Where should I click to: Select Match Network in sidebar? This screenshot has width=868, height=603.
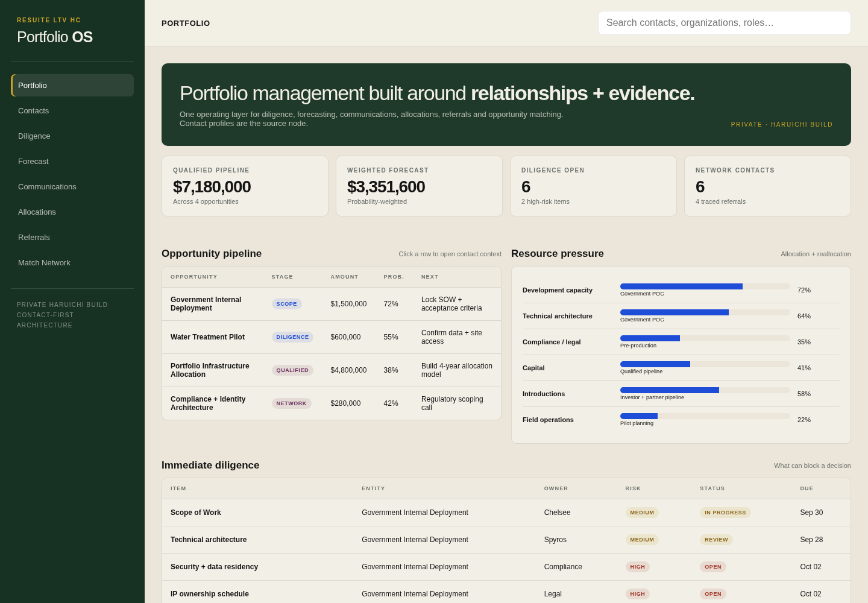tap(72, 263)
